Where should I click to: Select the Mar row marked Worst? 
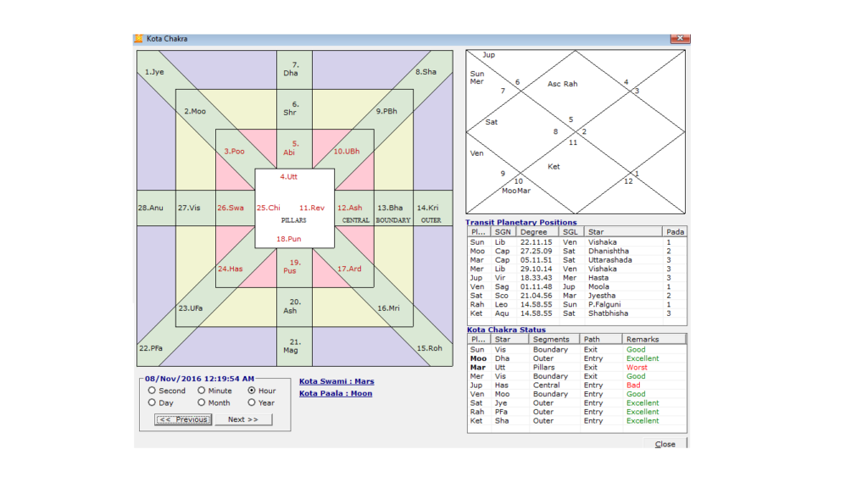576,368
